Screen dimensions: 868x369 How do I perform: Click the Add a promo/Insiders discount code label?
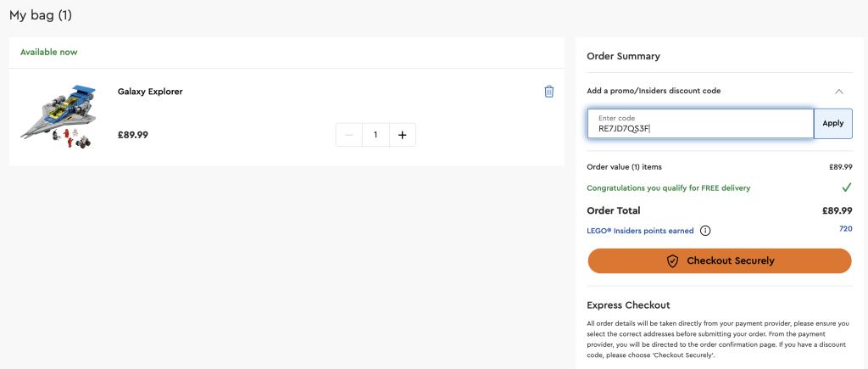pos(654,91)
